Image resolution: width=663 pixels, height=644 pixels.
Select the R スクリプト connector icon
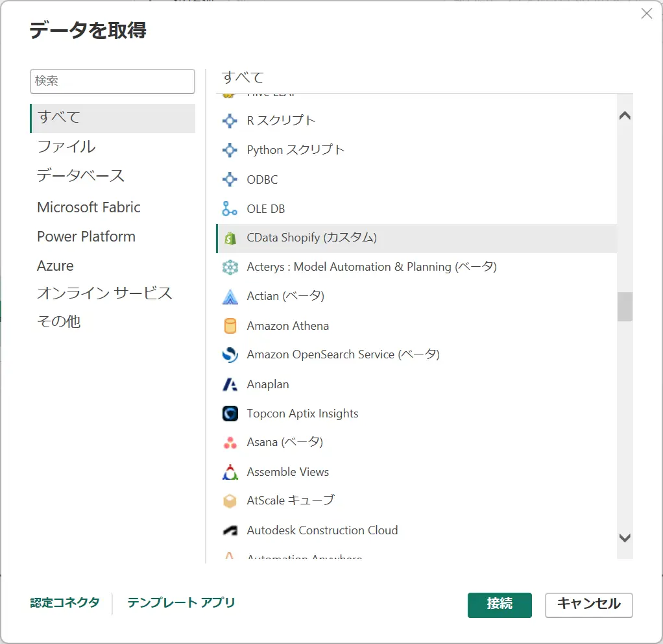tap(230, 121)
